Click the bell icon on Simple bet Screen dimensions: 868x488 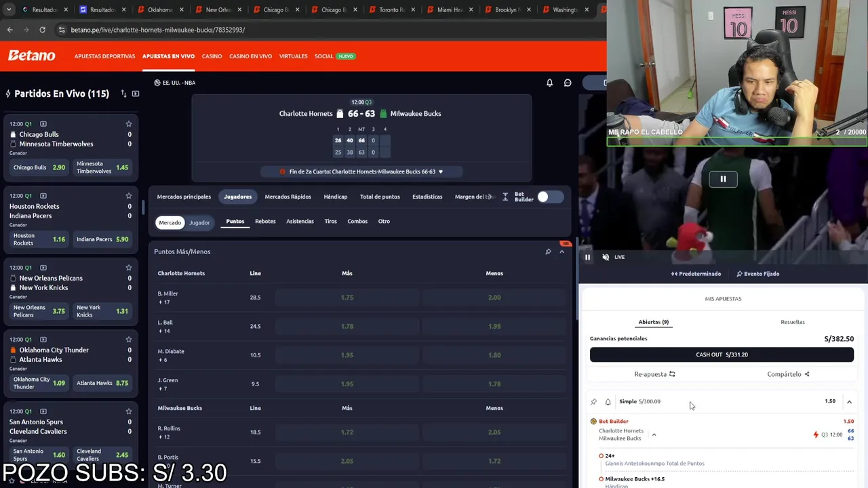pos(608,402)
